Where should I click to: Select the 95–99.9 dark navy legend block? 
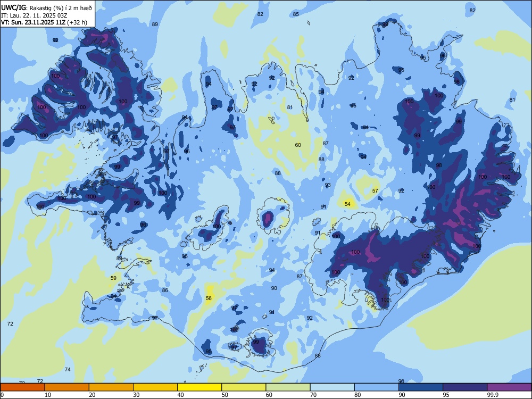pyautogui.click(x=465, y=387)
